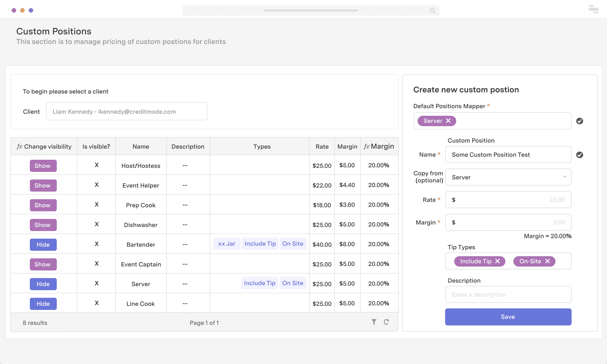Open the Copy from Server dropdown
The width and height of the screenshot is (607, 364).
click(x=508, y=177)
